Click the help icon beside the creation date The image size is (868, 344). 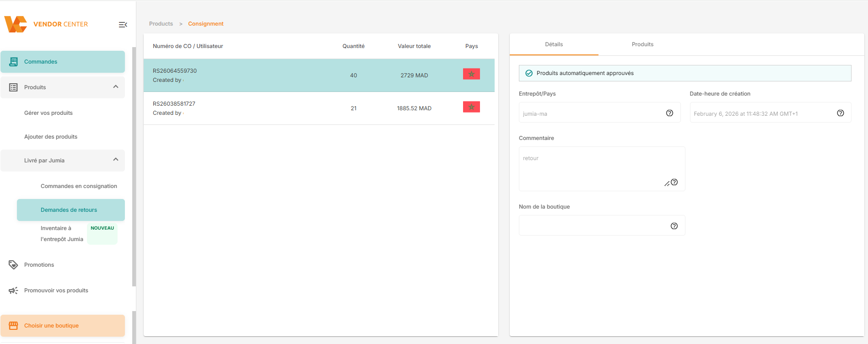pyautogui.click(x=840, y=113)
